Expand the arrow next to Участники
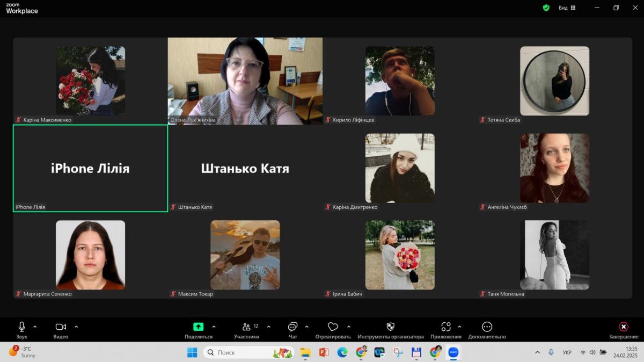Screen dimensions: 644x362 click(268, 327)
